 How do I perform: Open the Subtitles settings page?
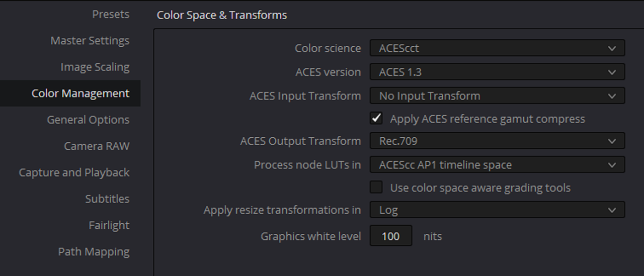click(107, 199)
